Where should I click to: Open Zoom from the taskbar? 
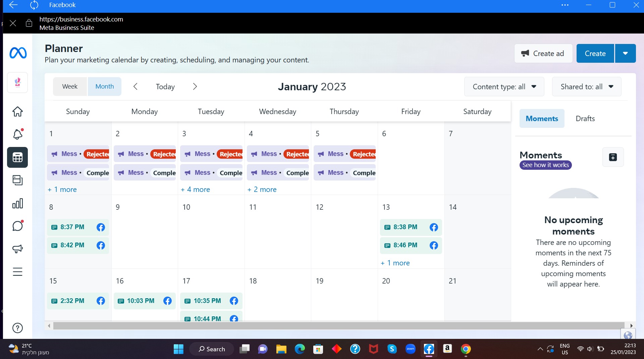(x=410, y=349)
